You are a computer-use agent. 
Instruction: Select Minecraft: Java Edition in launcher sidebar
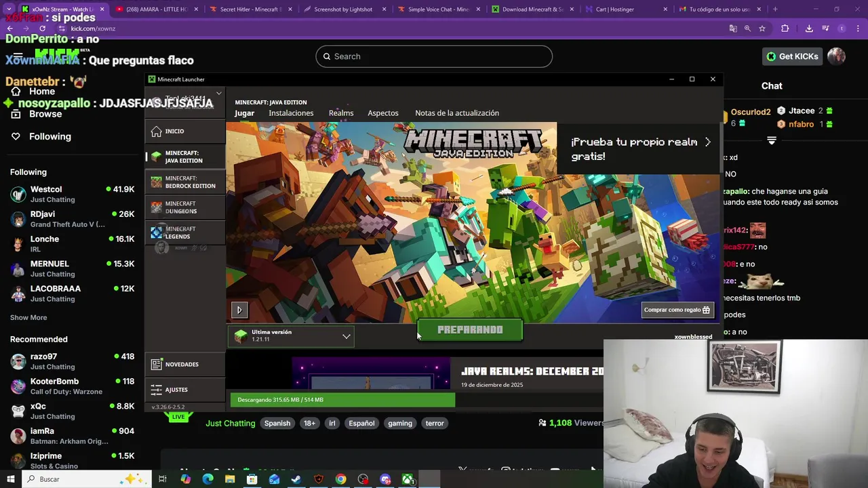point(184,157)
